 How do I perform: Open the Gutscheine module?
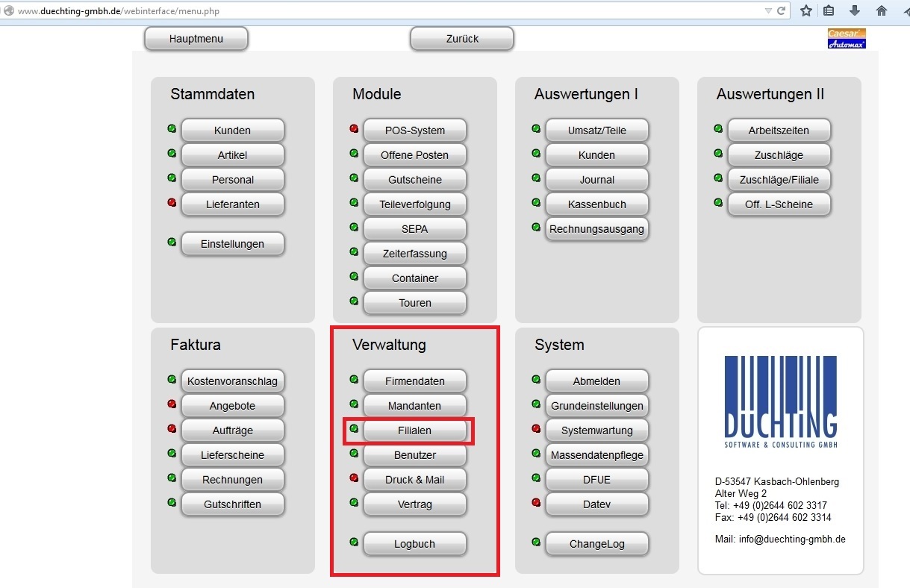[414, 179]
